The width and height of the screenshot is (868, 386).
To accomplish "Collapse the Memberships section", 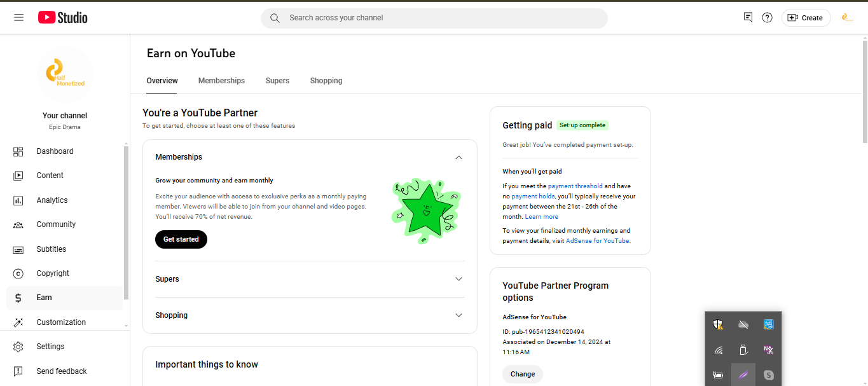I will pos(458,157).
